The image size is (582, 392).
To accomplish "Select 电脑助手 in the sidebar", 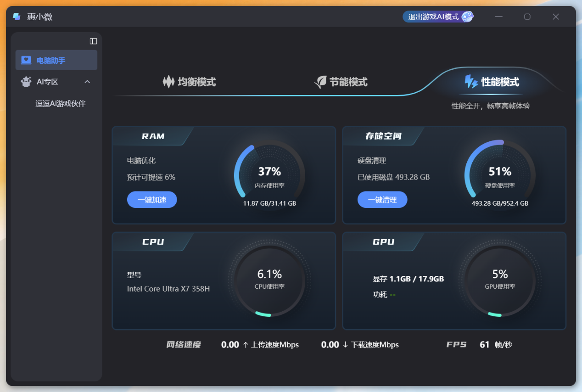I will click(56, 60).
